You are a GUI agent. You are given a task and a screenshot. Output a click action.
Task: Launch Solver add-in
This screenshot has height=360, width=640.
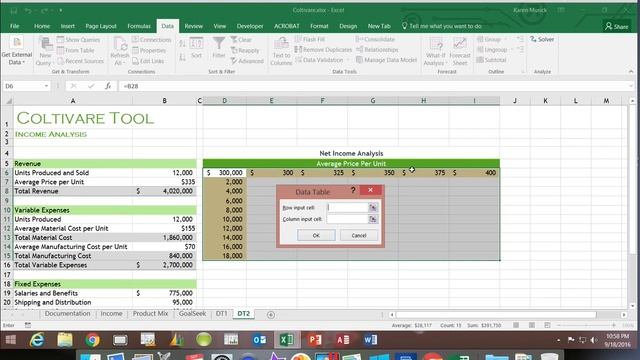pyautogui.click(x=542, y=39)
